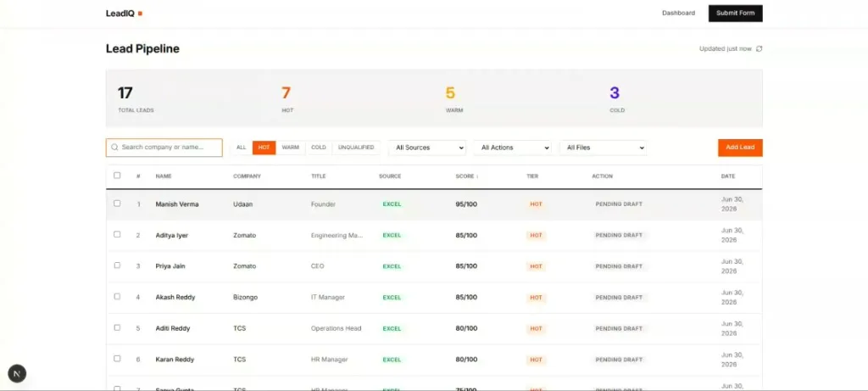Viewport: 868px width, 391px height.
Task: Click the 95/100 score value
Action: 466,204
